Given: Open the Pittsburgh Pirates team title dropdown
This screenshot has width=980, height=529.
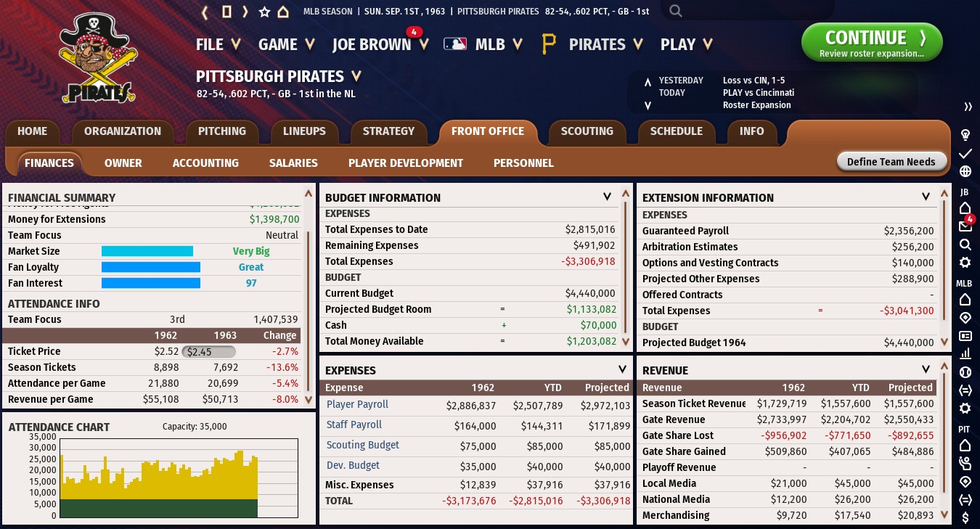Looking at the screenshot, I should [356, 76].
